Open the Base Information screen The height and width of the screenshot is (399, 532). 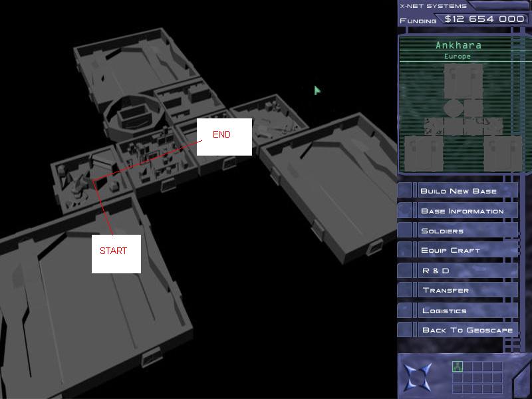click(458, 211)
